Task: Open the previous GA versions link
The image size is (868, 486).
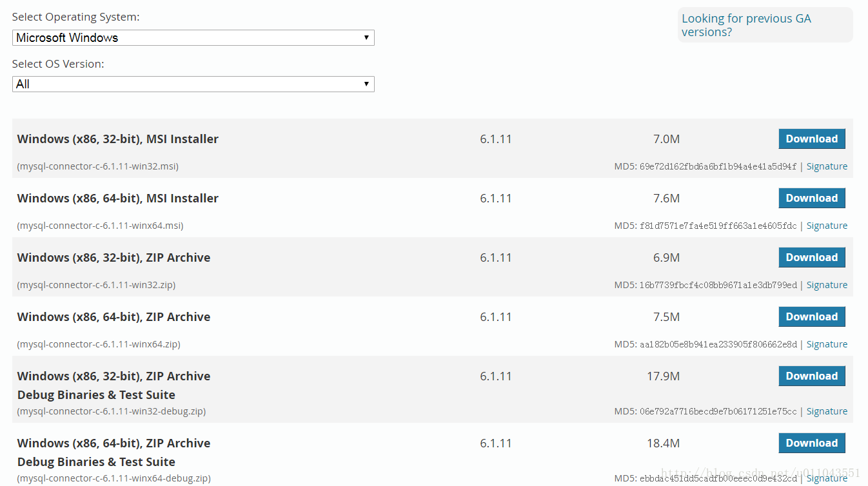Action: point(746,25)
